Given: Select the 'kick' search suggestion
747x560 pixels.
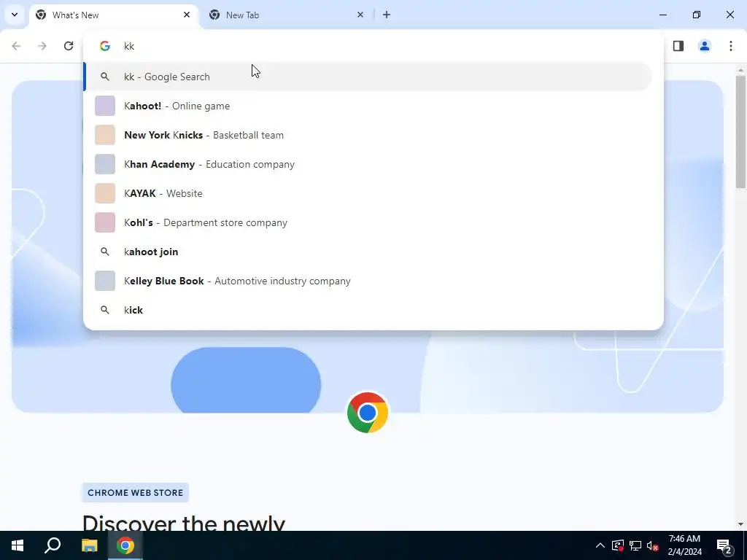Looking at the screenshot, I should (368, 310).
